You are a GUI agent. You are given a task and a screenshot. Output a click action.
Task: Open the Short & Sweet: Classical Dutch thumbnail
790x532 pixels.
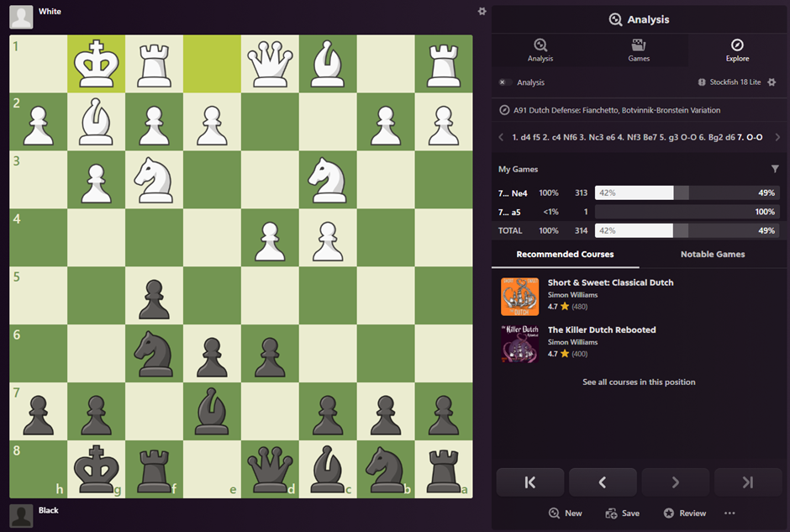click(x=520, y=297)
